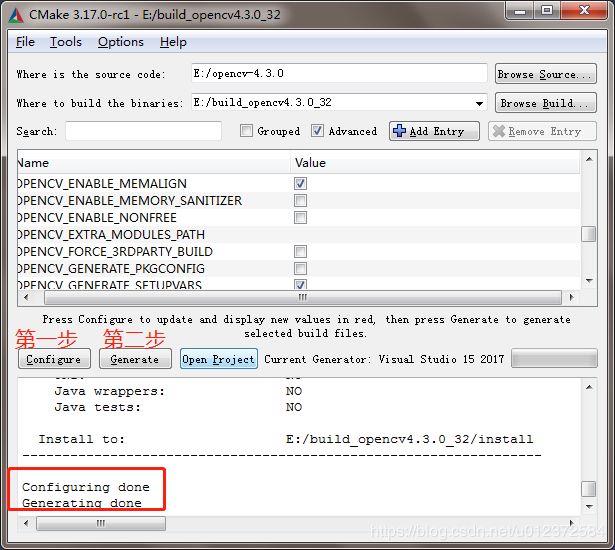Click the cache list horizontal scrollbar thumb

pyautogui.click(x=302, y=297)
